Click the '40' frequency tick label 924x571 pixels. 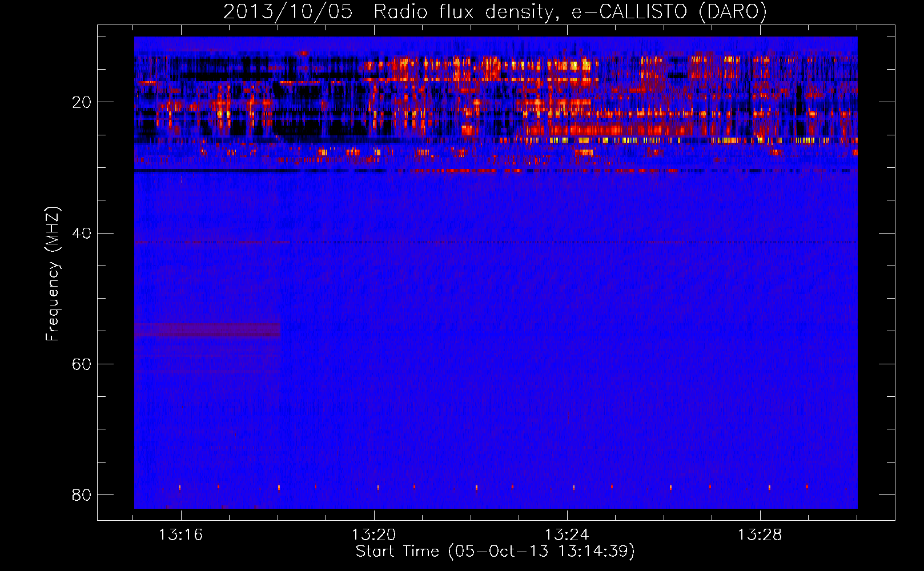pyautogui.click(x=82, y=234)
